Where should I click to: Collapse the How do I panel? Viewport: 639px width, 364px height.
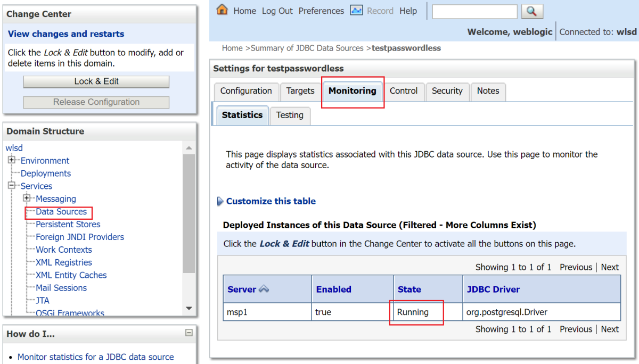click(189, 333)
